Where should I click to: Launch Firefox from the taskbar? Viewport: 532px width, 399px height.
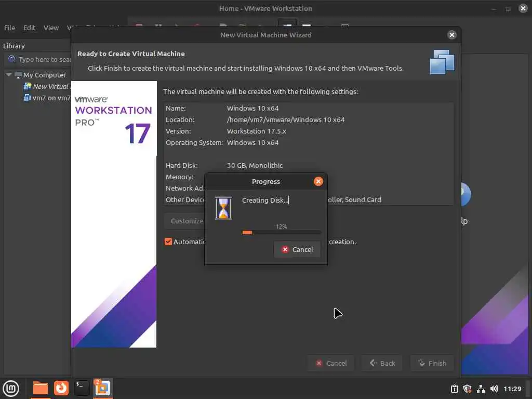61,388
